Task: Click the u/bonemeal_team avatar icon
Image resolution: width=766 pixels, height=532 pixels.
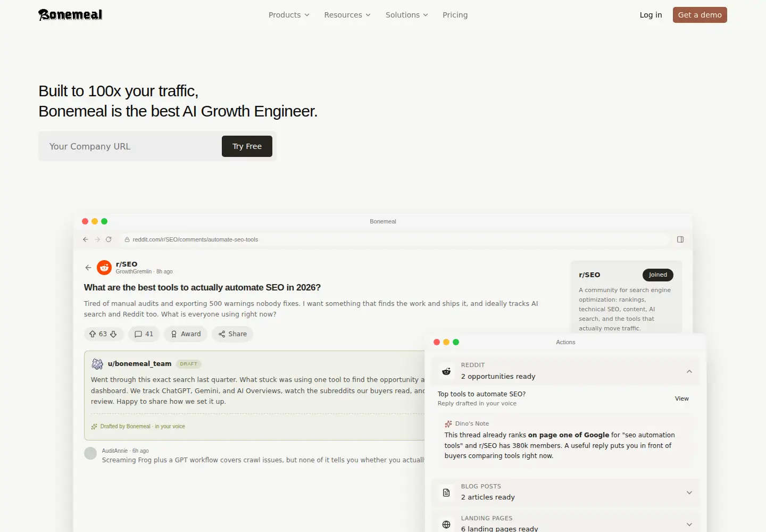Action: tap(97, 364)
